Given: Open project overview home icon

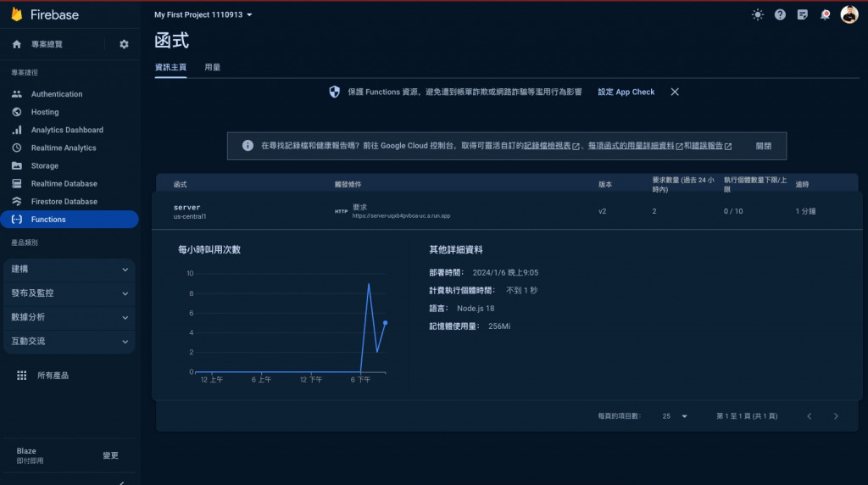Looking at the screenshot, I should (x=17, y=44).
